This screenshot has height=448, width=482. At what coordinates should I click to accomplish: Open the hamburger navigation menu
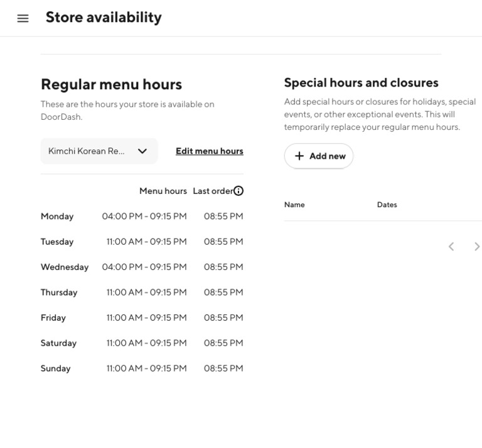tap(23, 18)
